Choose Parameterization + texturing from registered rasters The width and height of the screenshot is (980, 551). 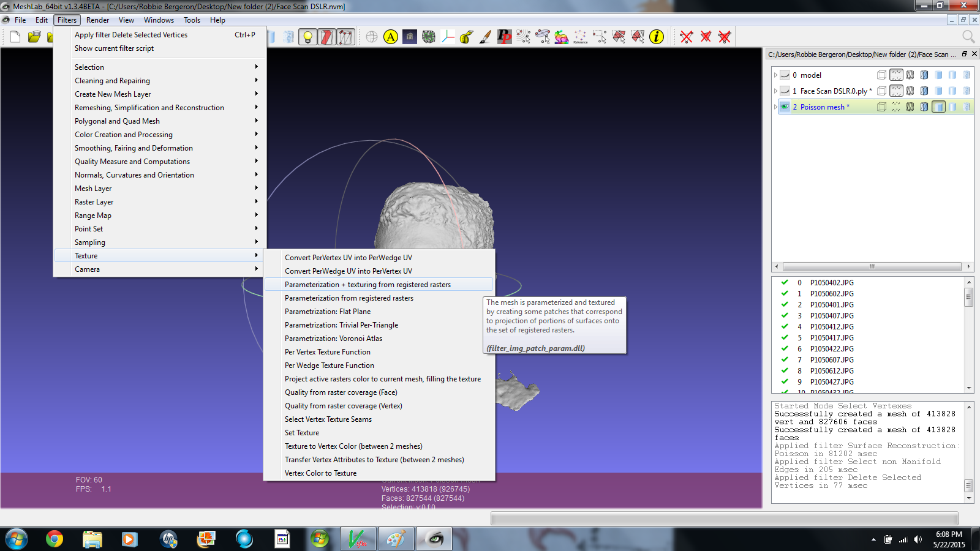(379, 285)
